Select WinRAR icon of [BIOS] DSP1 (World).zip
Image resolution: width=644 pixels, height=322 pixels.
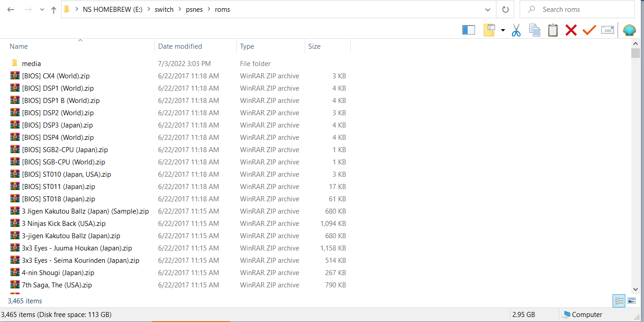coord(15,88)
